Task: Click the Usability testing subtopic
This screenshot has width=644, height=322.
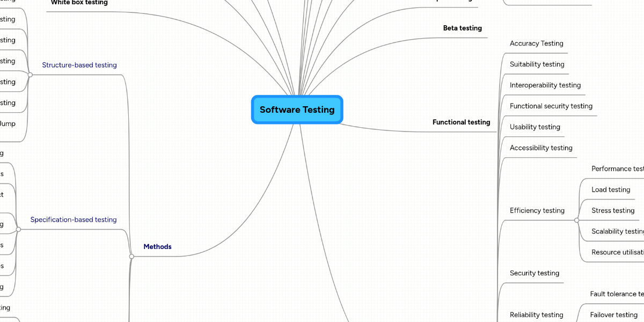Action: [535, 127]
